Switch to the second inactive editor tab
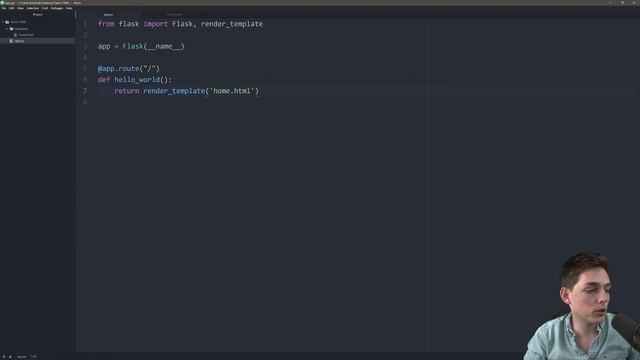This screenshot has height=360, width=640. click(x=174, y=15)
